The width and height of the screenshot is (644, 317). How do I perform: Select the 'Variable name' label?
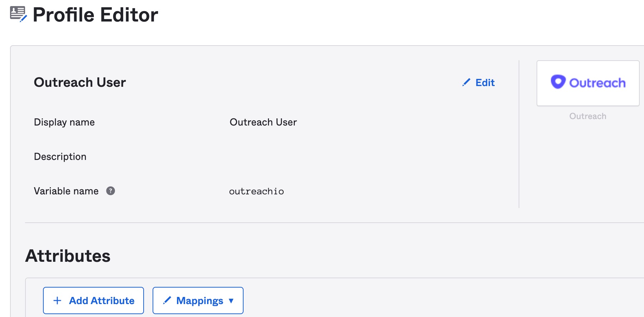(66, 191)
